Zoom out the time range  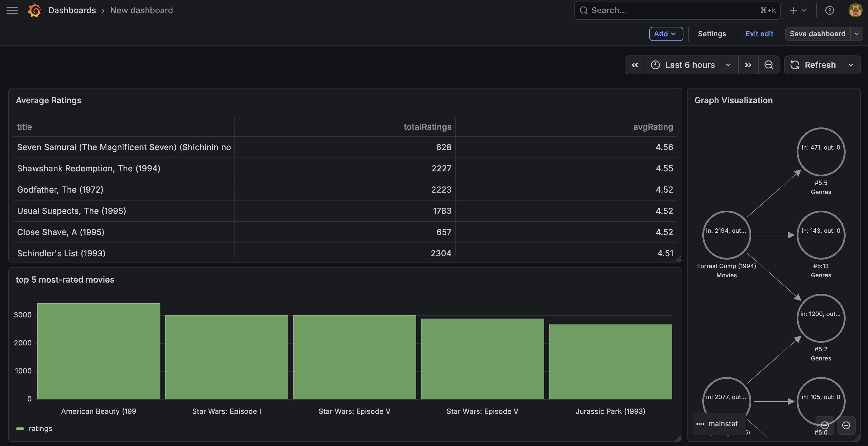[x=769, y=65]
